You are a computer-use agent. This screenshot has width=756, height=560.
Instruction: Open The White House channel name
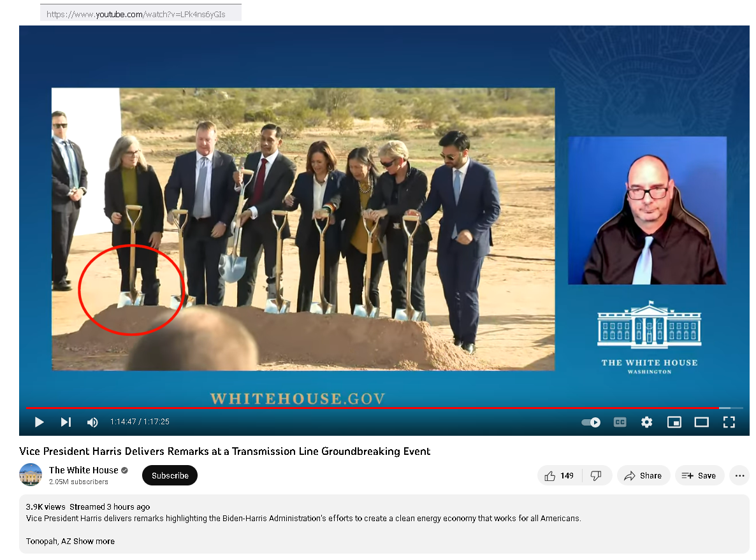(x=84, y=470)
